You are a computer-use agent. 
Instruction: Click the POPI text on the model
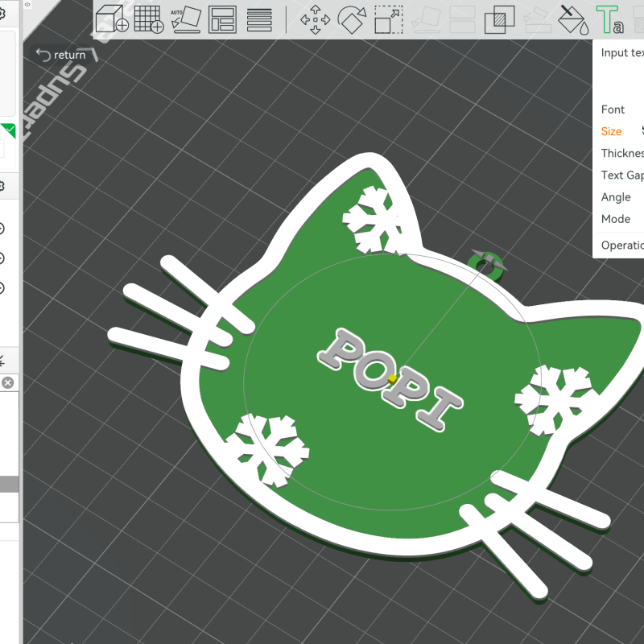[x=390, y=377]
